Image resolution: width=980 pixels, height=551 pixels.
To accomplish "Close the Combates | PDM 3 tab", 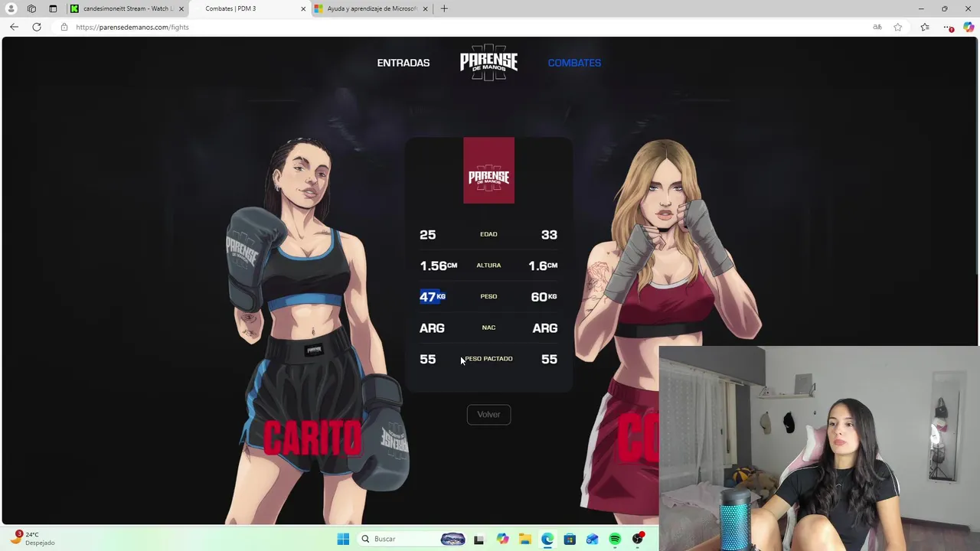I will point(303,8).
